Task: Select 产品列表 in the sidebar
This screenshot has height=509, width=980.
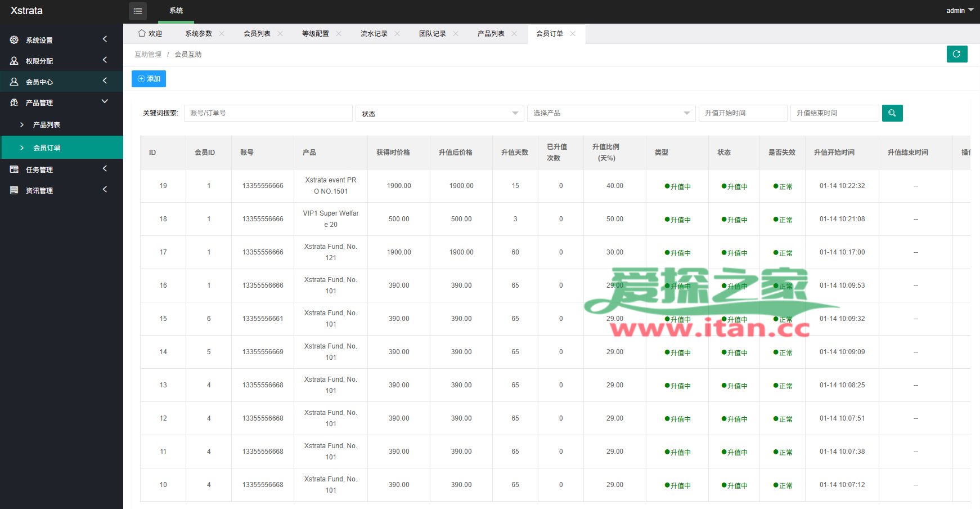Action: [47, 125]
